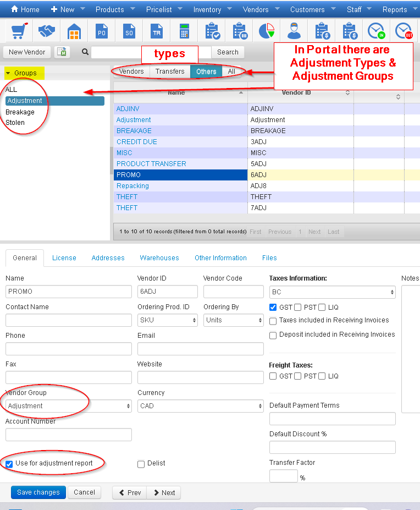Open the warehouse building icon
The image size is (420, 510).
74,31
